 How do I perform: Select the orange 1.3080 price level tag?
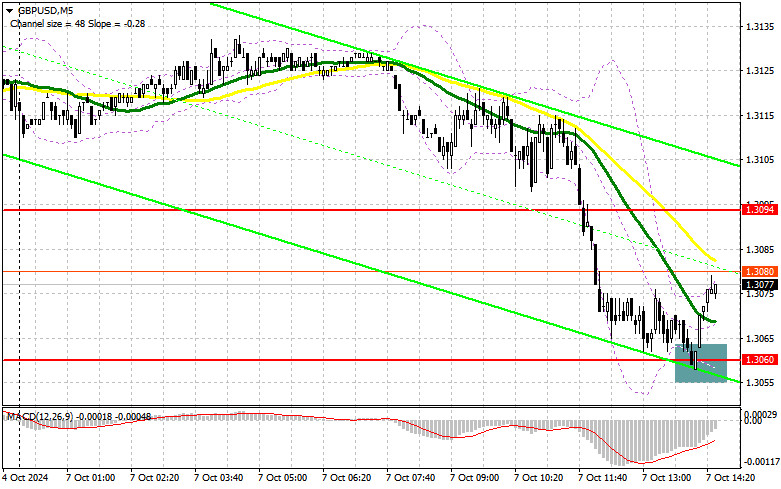[x=760, y=271]
